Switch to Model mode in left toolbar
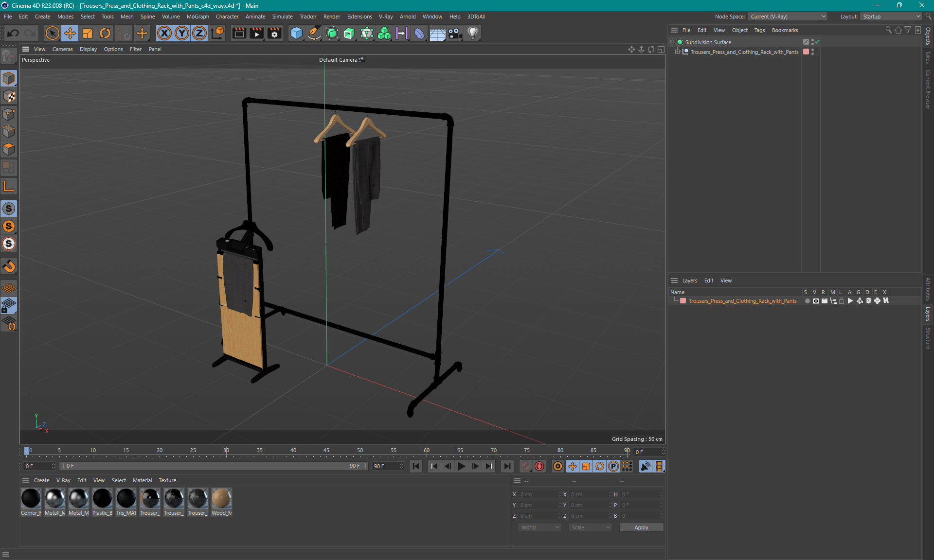The image size is (934, 560). (x=9, y=78)
